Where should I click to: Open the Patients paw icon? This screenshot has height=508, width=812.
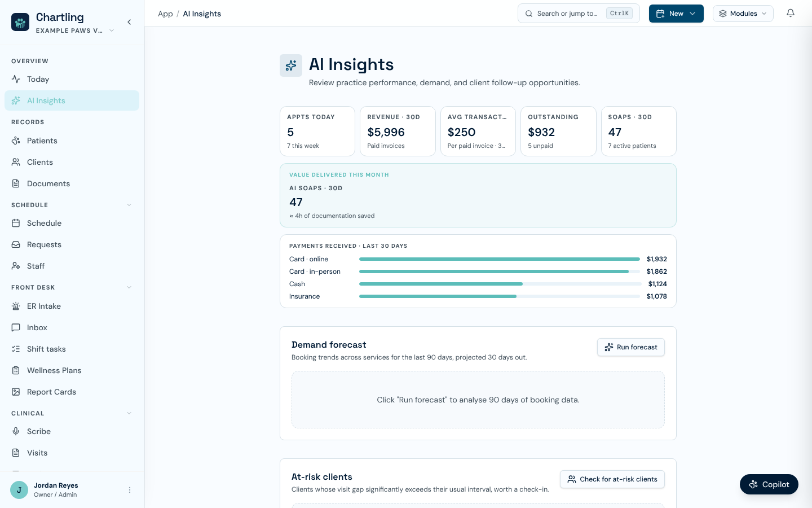point(16,141)
